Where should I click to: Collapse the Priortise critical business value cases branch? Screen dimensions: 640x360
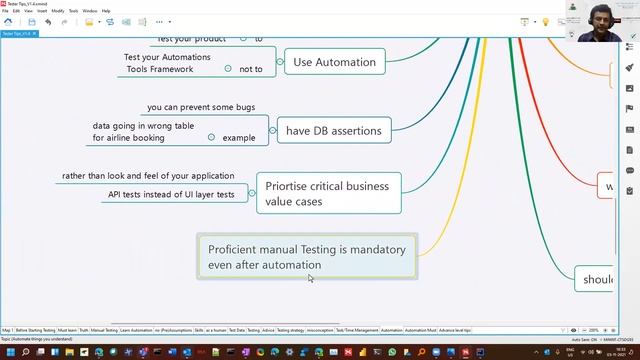click(x=252, y=193)
